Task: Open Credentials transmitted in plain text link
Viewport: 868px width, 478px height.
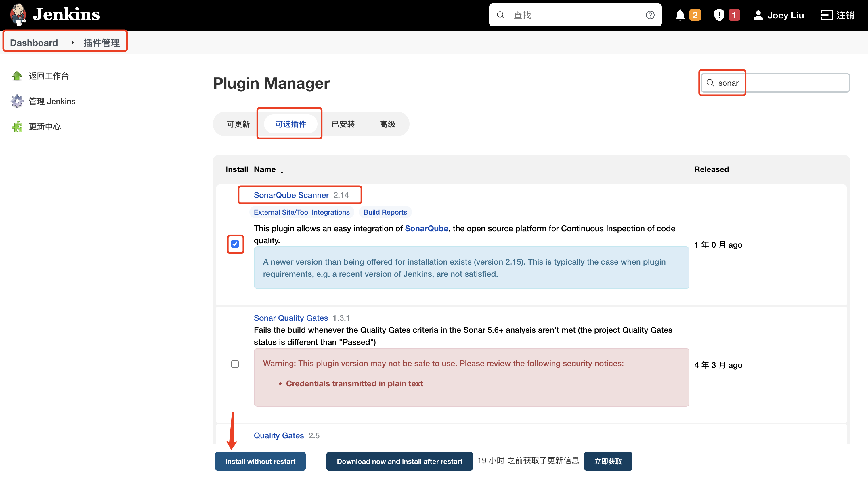Action: click(354, 383)
